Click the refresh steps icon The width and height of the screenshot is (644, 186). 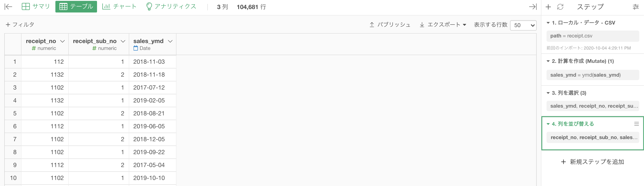click(x=560, y=7)
